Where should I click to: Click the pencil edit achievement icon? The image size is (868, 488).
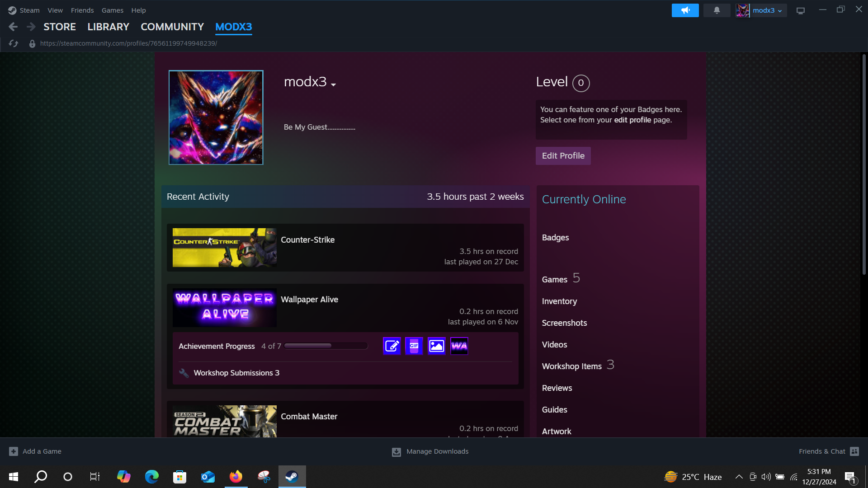pyautogui.click(x=392, y=346)
